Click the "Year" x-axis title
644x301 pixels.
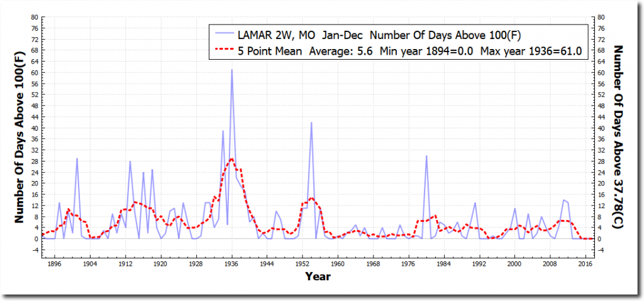coord(319,276)
